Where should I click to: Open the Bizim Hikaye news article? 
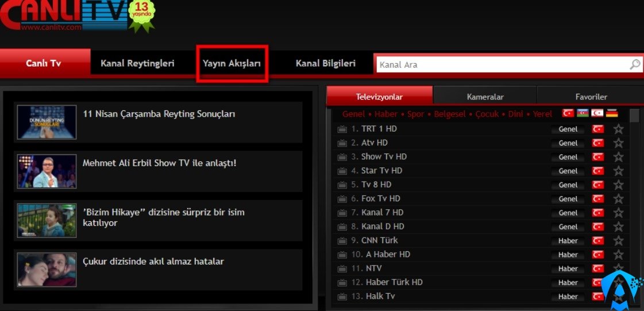point(164,217)
